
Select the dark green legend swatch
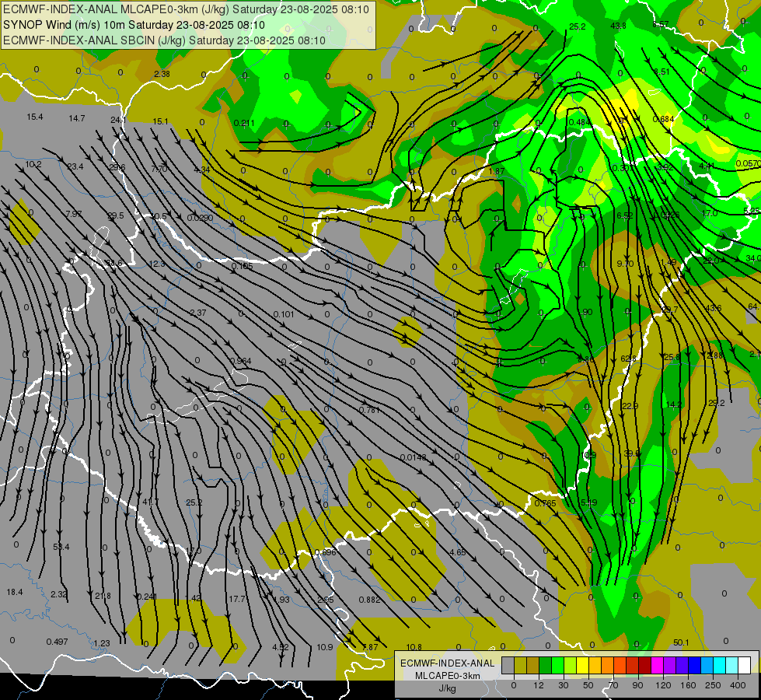pyautogui.click(x=545, y=665)
